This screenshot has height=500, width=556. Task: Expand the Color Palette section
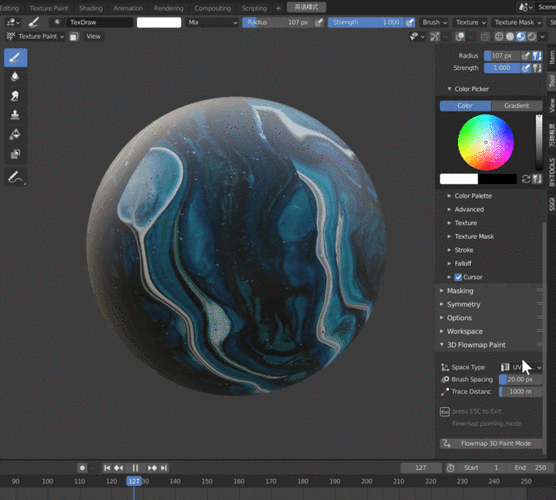tap(473, 196)
